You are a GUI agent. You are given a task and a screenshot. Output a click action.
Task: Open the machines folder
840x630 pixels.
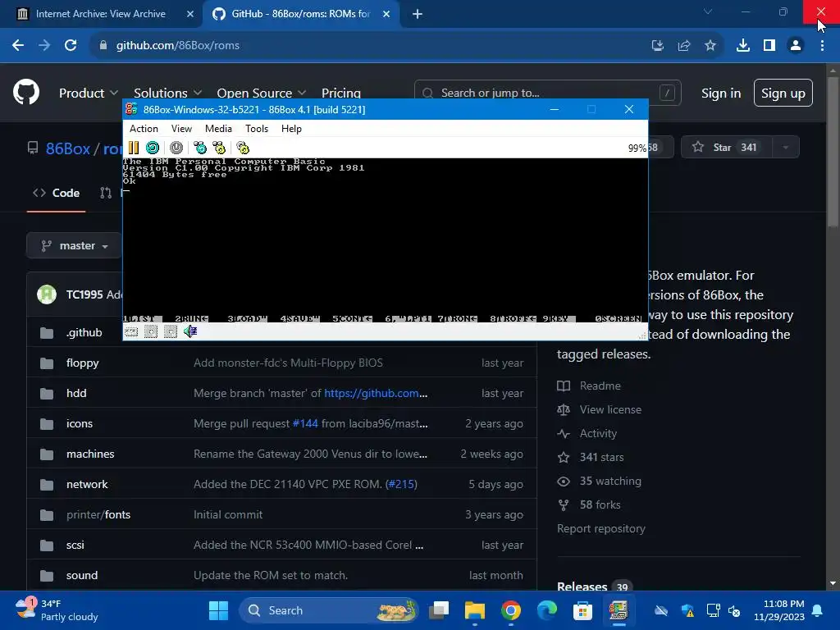tap(90, 454)
